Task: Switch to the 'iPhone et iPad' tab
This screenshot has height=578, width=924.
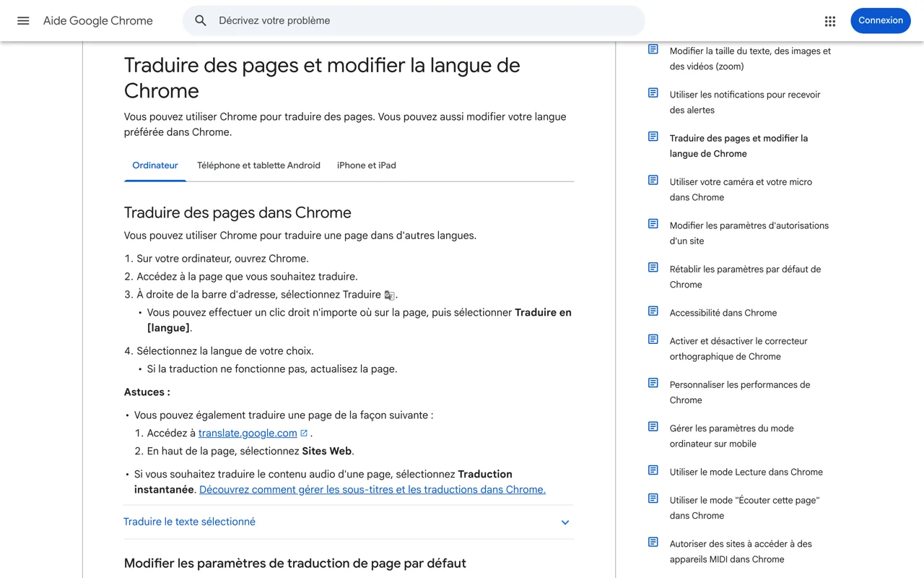Action: pyautogui.click(x=367, y=165)
